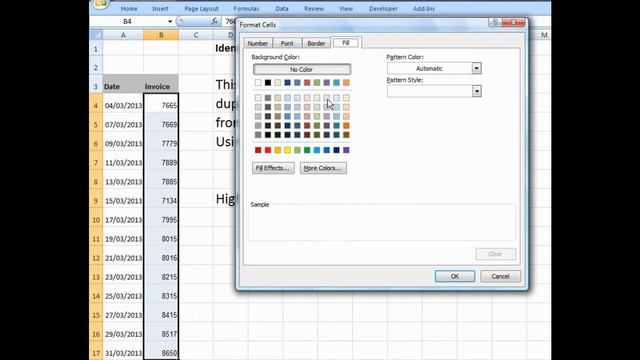This screenshot has height=360, width=640.
Task: Click the fx insert function icon
Action: [214, 21]
